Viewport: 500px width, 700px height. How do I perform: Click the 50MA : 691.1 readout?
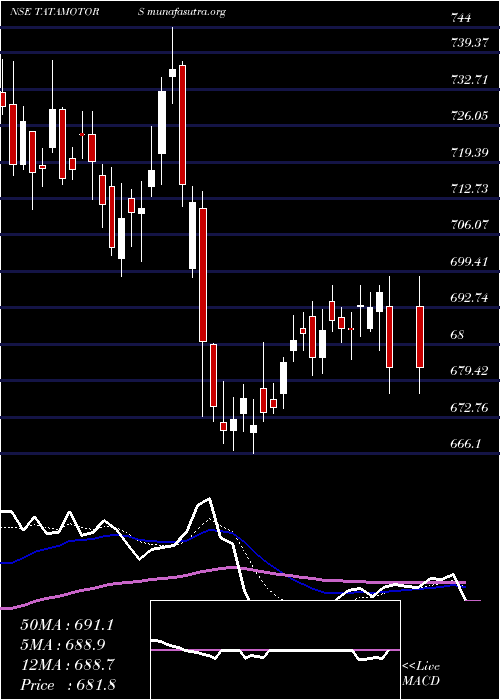pos(67,625)
